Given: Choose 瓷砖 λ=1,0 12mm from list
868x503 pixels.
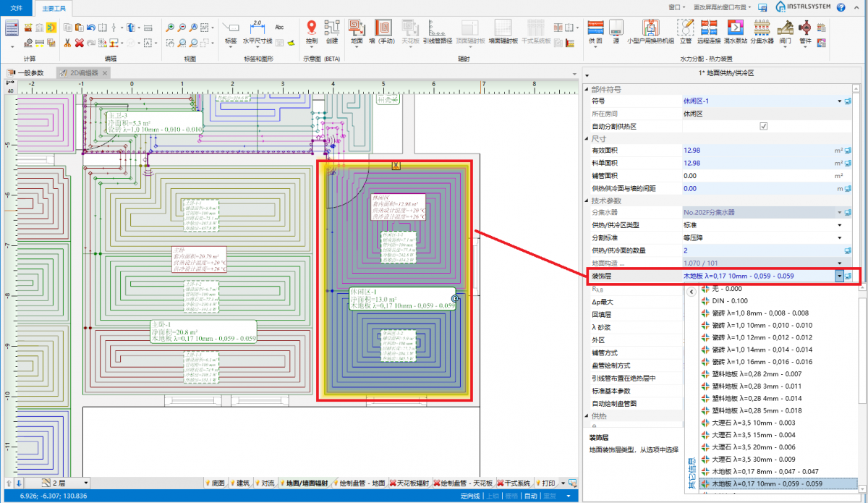Looking at the screenshot, I should pyautogui.click(x=763, y=337).
